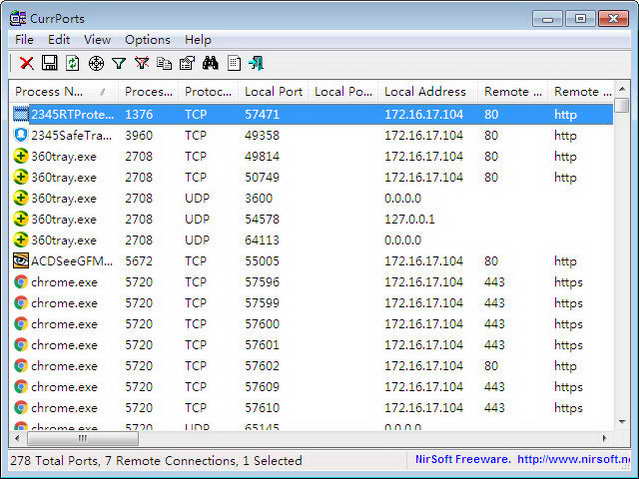Click the 360tray.exe icon with port 3600

20,198
